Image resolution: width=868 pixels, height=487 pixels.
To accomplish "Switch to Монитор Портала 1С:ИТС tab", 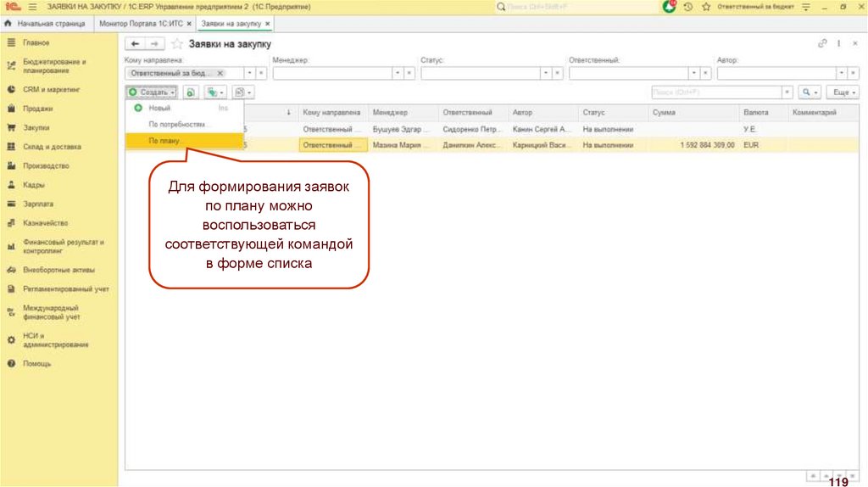I will pyautogui.click(x=140, y=24).
